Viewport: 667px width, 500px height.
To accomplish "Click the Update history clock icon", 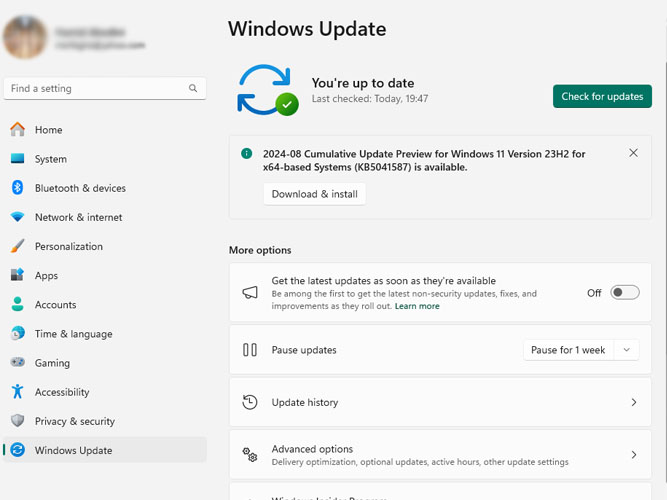I will tap(250, 402).
